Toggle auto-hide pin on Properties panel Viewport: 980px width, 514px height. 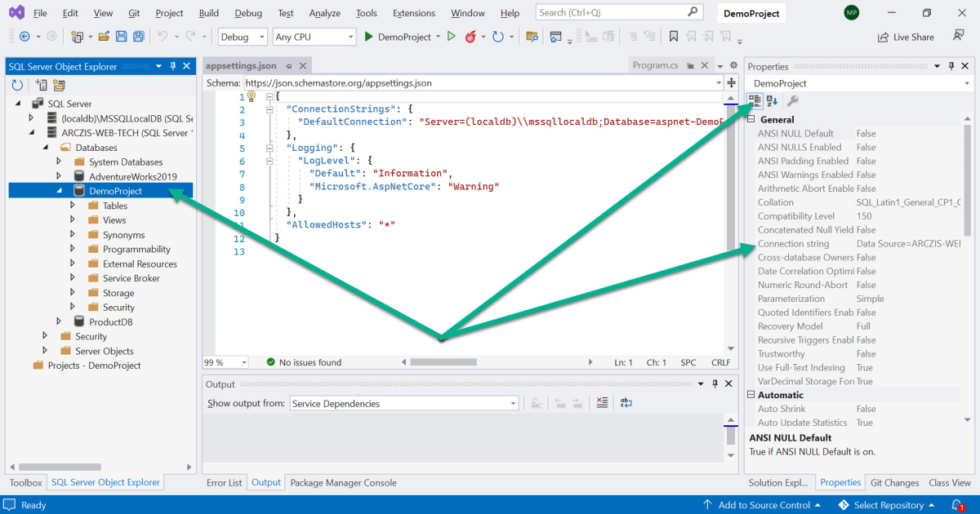pyautogui.click(x=951, y=66)
